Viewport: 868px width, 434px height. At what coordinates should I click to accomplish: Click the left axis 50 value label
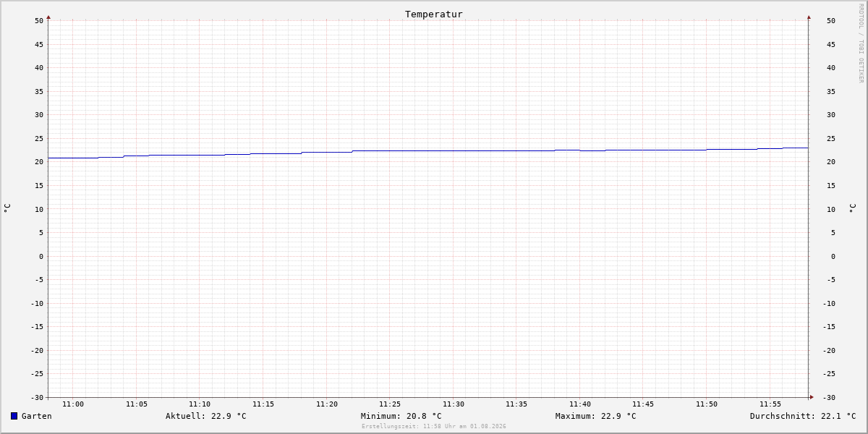click(x=39, y=20)
